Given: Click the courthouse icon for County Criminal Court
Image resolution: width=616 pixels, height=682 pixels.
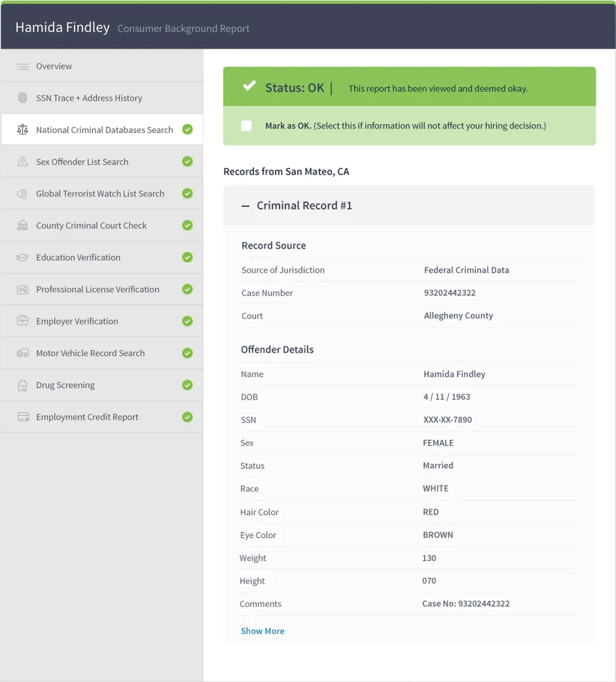Looking at the screenshot, I should pos(23,226).
